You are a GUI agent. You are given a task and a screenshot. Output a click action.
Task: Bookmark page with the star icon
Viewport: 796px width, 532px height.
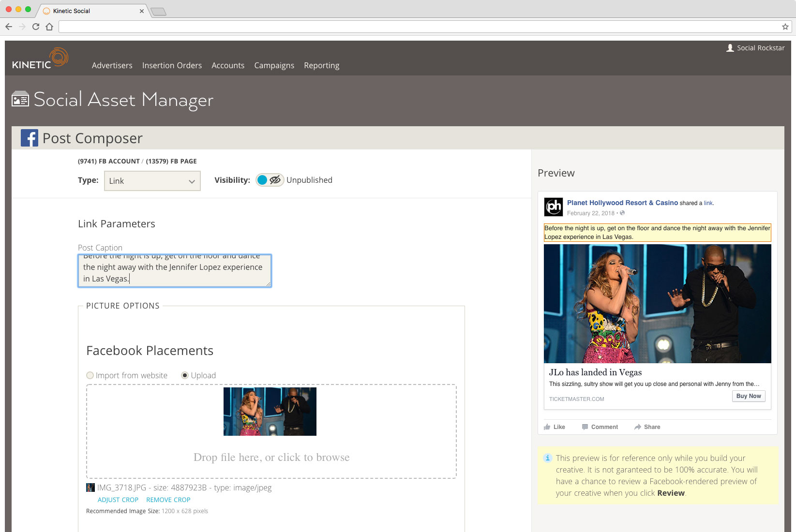point(785,27)
